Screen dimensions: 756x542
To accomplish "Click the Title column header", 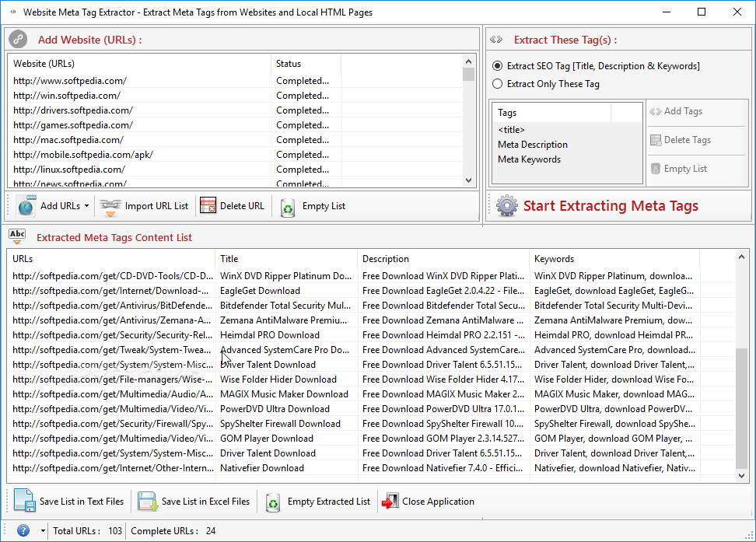I will click(286, 259).
